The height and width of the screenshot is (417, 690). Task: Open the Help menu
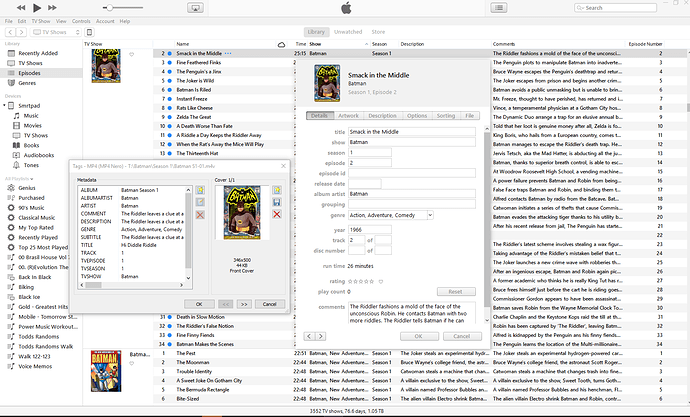click(x=125, y=21)
